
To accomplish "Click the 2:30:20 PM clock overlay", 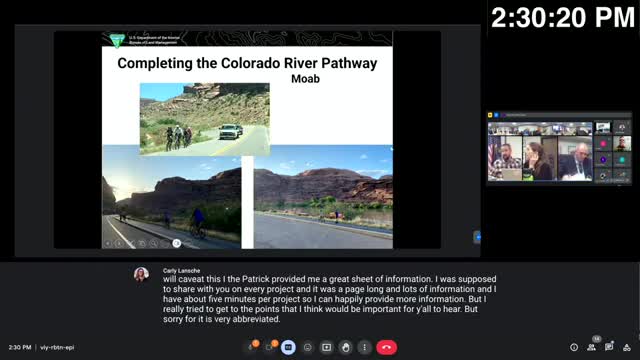I will [563, 18].
